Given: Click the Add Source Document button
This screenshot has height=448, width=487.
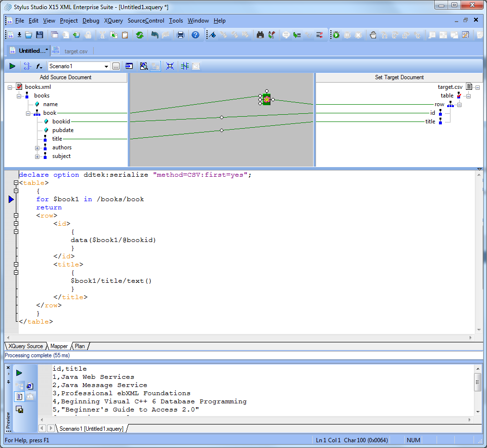Looking at the screenshot, I should pos(65,77).
